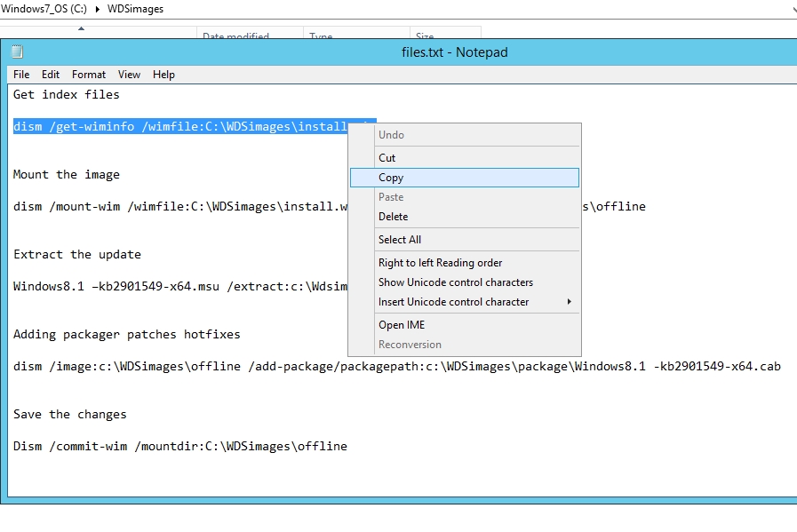Click the highlighted dism /get-wiminfo line
The width and height of the screenshot is (797, 532).
[x=180, y=126]
